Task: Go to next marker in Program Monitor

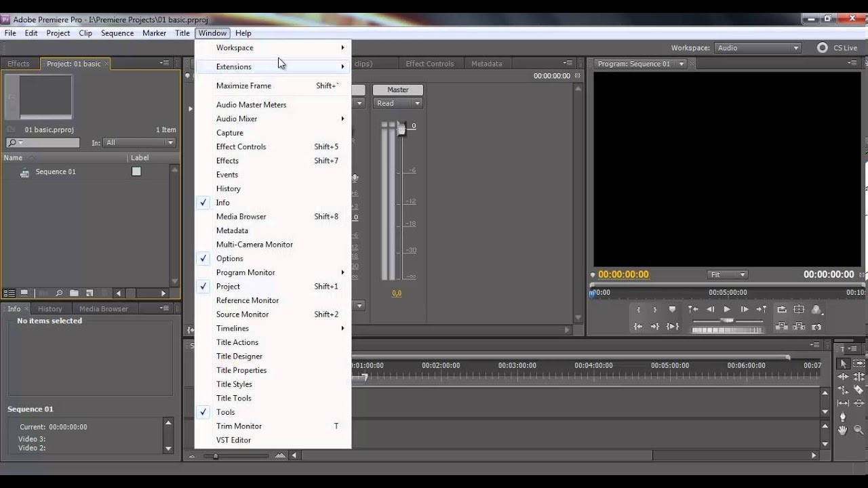Action: click(762, 309)
